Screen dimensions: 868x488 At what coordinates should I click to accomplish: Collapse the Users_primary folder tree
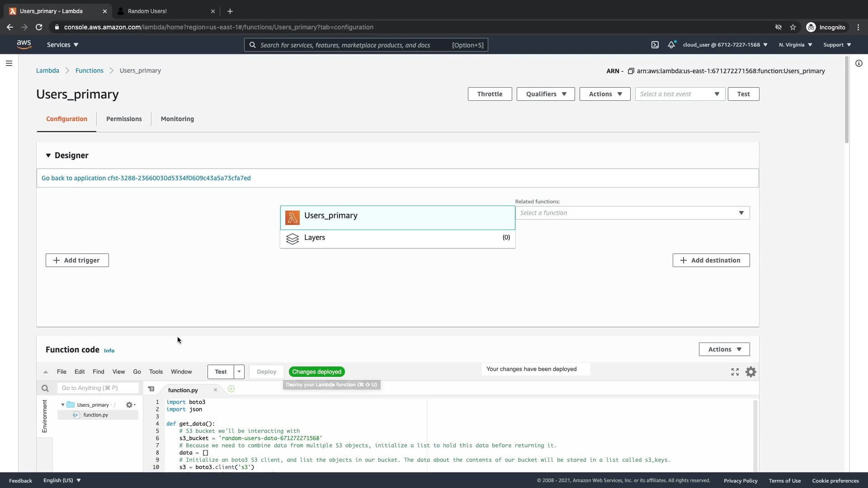pos(63,405)
